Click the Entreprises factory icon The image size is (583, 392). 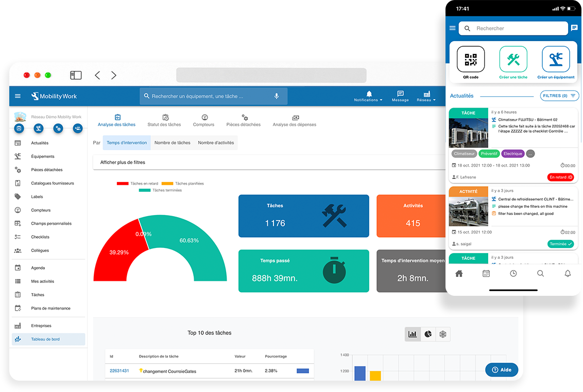point(18,326)
